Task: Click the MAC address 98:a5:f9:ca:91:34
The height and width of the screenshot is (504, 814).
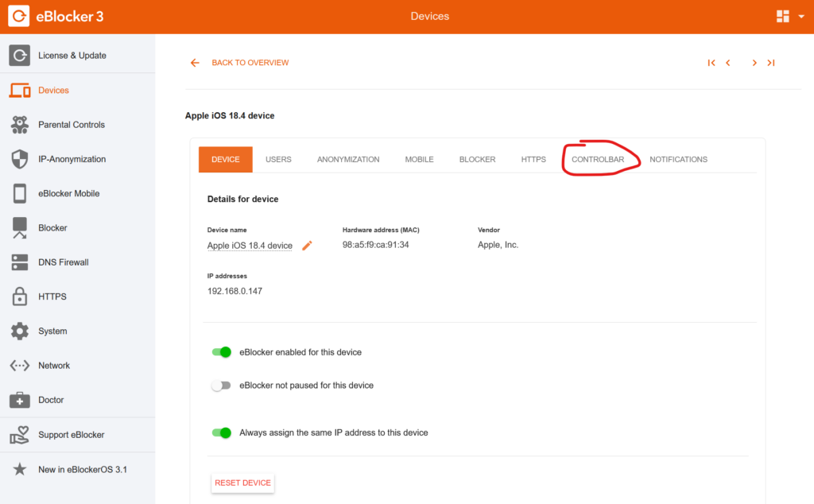Action: point(375,245)
